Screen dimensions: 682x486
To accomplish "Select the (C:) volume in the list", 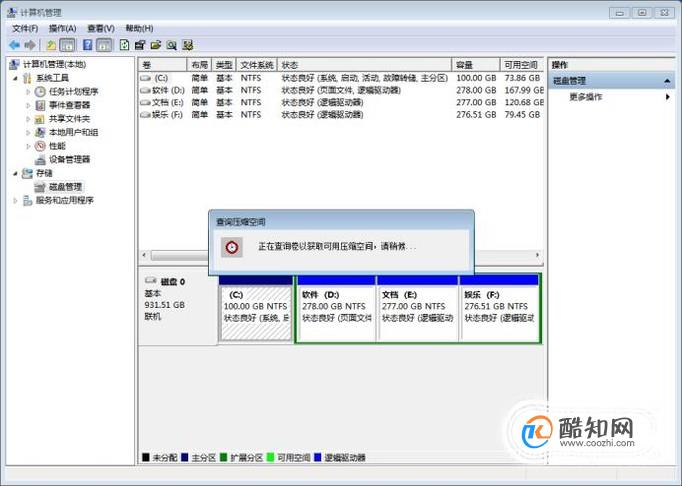I will 160,78.
